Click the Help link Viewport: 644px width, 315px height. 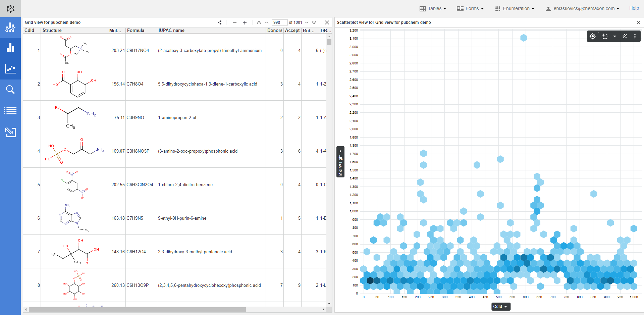point(634,8)
